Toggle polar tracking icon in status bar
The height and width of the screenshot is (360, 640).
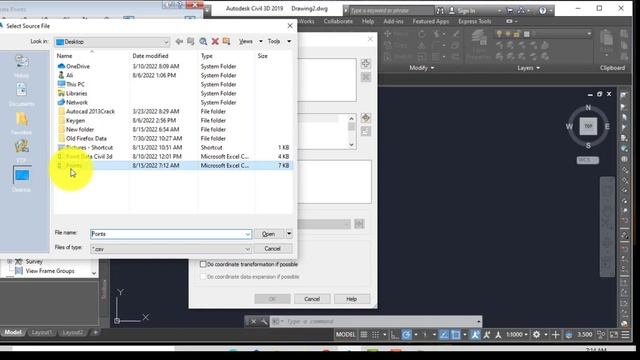click(407, 335)
